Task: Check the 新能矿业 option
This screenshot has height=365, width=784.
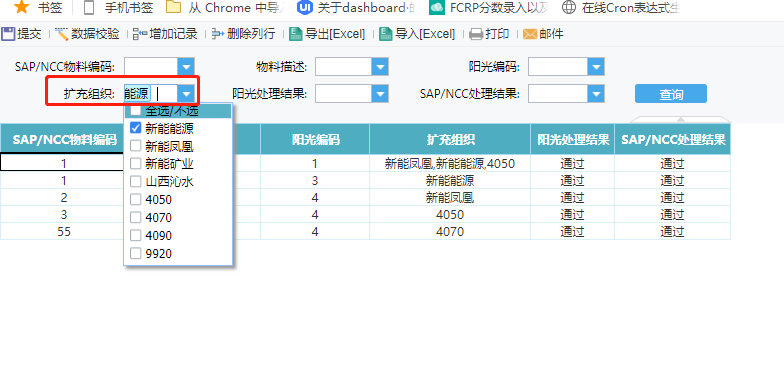Action: [x=135, y=164]
